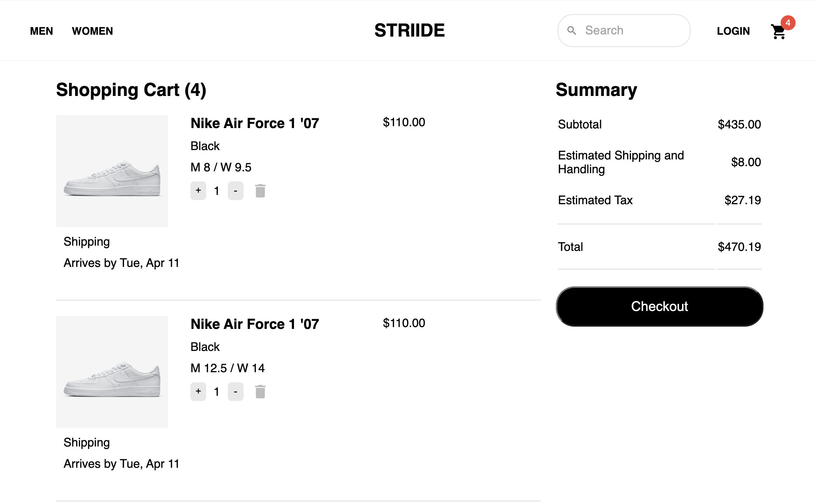The height and width of the screenshot is (504, 818).
Task: Open first Nike Air Force 1 thumbnail
Action: 112,171
